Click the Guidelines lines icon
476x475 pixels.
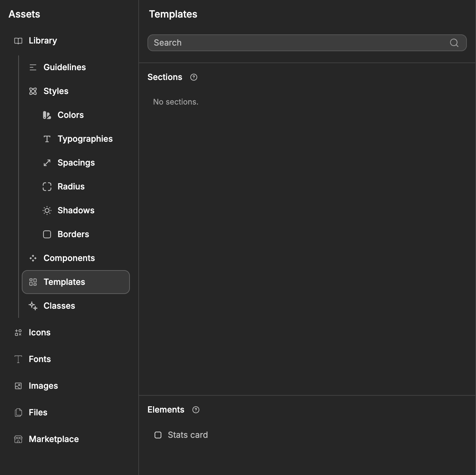point(33,67)
